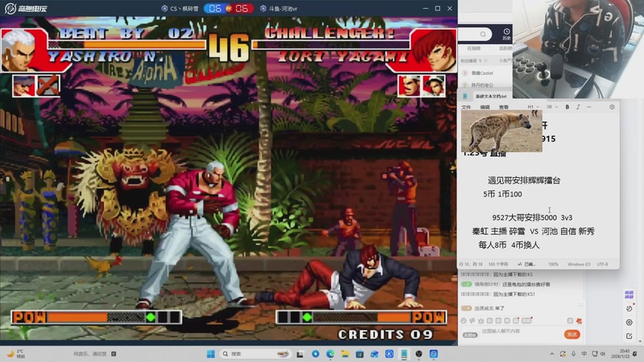Open Notepad's more options ellipsis

coord(588,107)
